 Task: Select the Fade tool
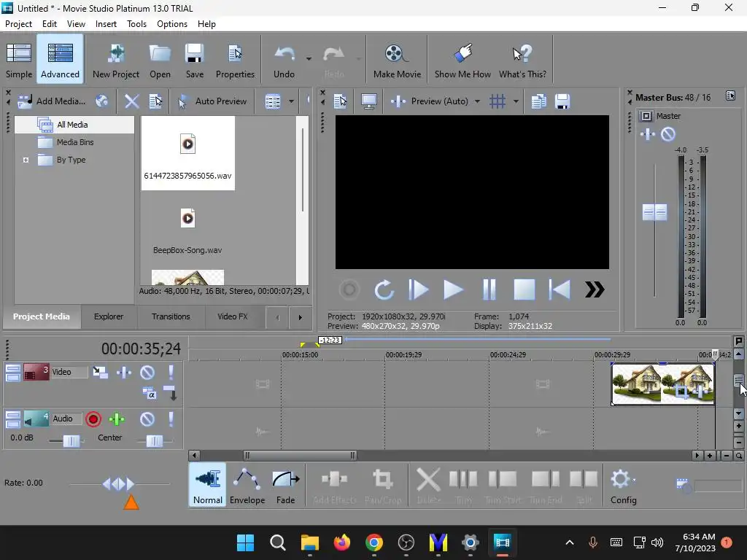pos(285,485)
